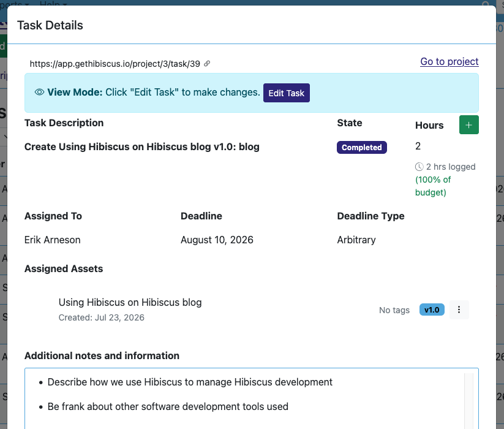Select the task URL text
The image size is (504, 429).
tap(115, 64)
